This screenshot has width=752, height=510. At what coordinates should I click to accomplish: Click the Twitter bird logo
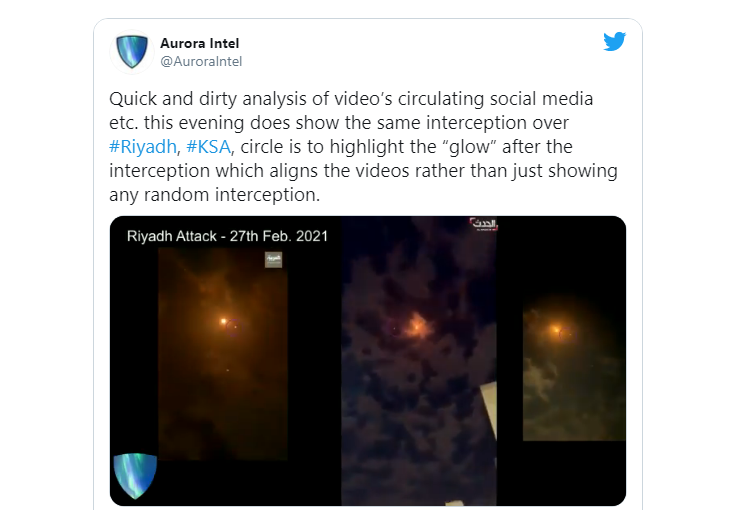614,41
